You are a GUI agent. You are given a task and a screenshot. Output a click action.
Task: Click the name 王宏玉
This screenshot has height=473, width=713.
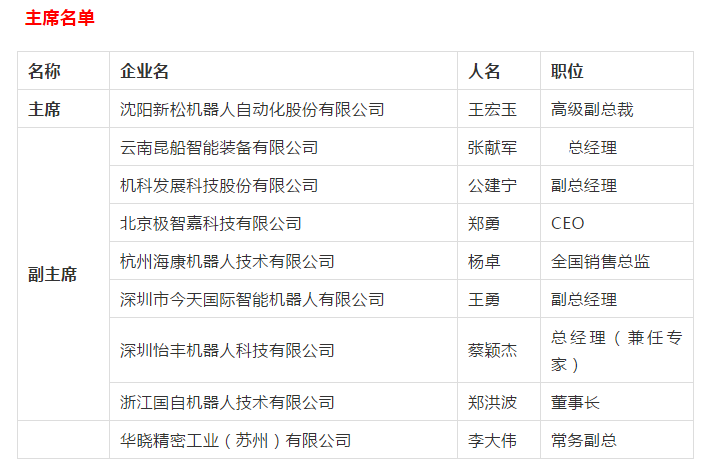[492, 109]
